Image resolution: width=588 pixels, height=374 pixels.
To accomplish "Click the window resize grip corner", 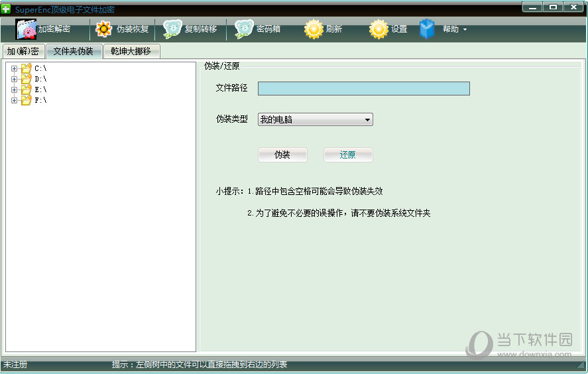I will pyautogui.click(x=581, y=365).
